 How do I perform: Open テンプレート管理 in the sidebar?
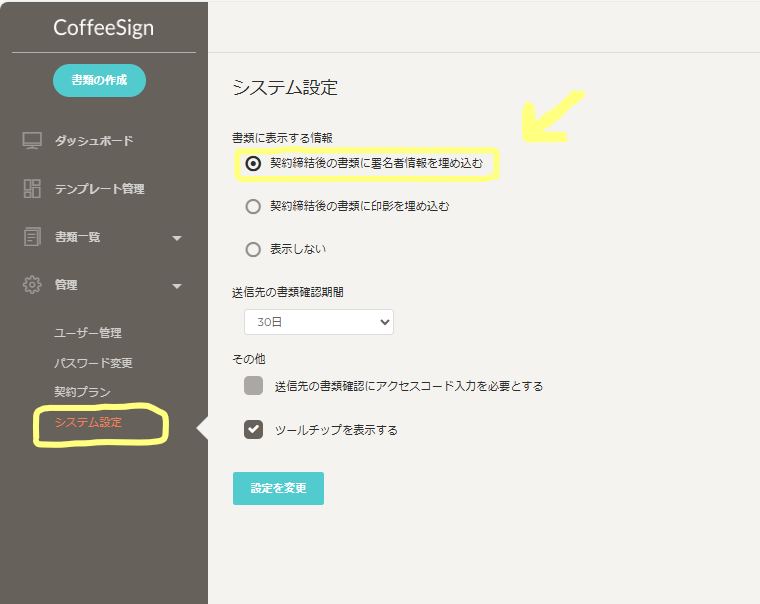pos(99,189)
